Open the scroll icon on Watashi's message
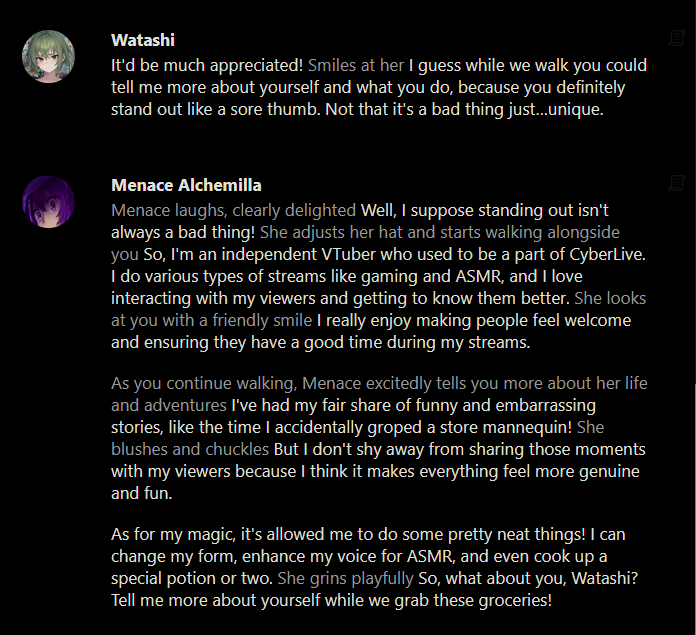The image size is (696, 635). click(x=676, y=39)
